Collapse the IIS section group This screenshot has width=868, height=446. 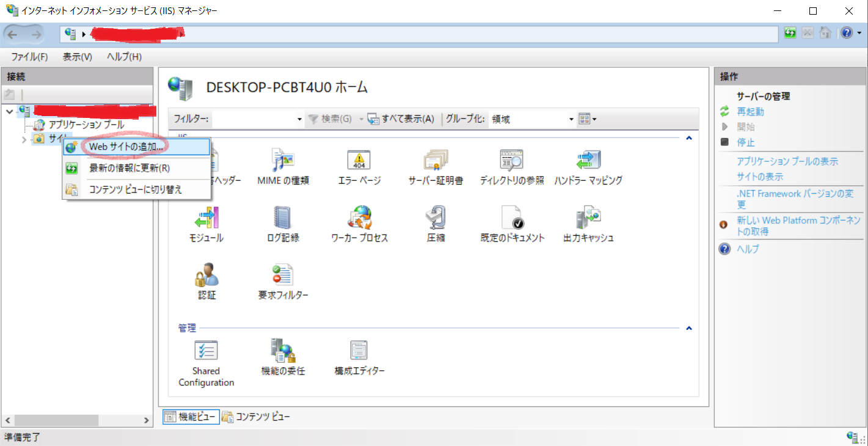(x=689, y=138)
